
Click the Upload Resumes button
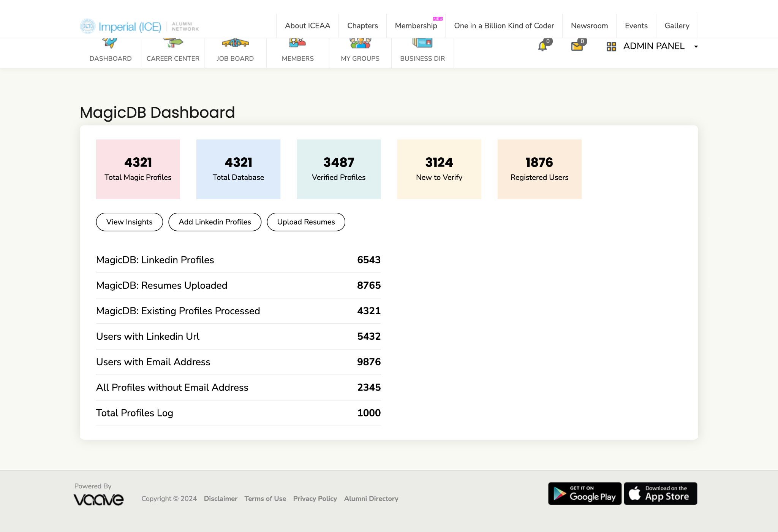coord(306,222)
